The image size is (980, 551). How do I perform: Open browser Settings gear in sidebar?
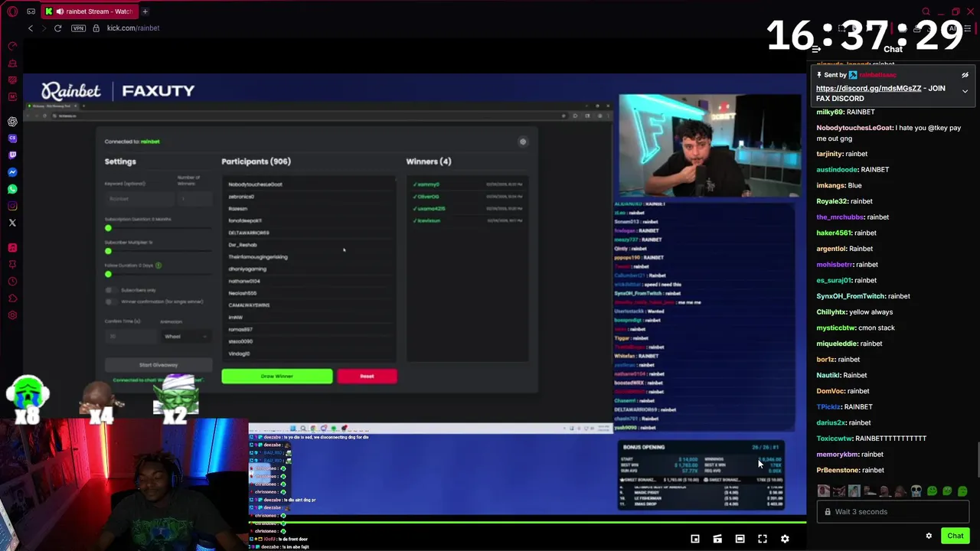12,315
